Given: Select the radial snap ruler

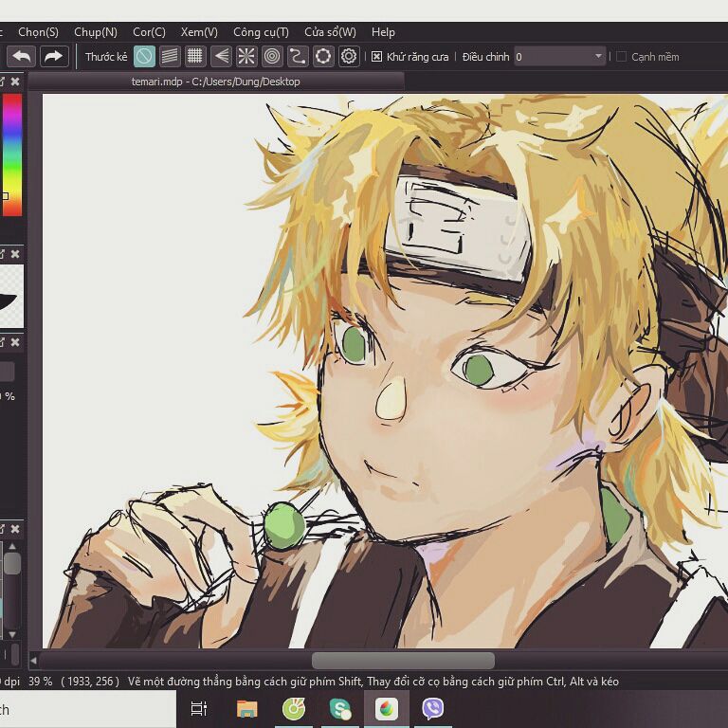Looking at the screenshot, I should tap(246, 57).
